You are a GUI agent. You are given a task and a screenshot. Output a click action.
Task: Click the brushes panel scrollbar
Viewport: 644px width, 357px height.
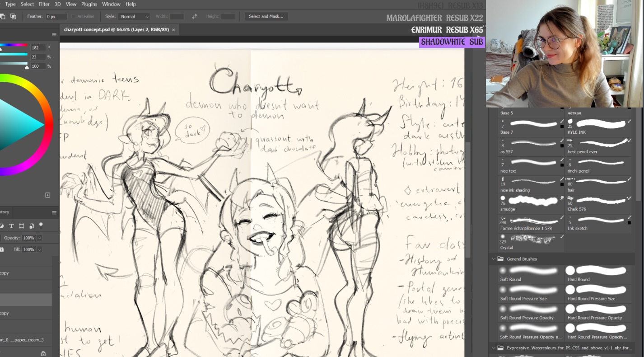click(638, 154)
